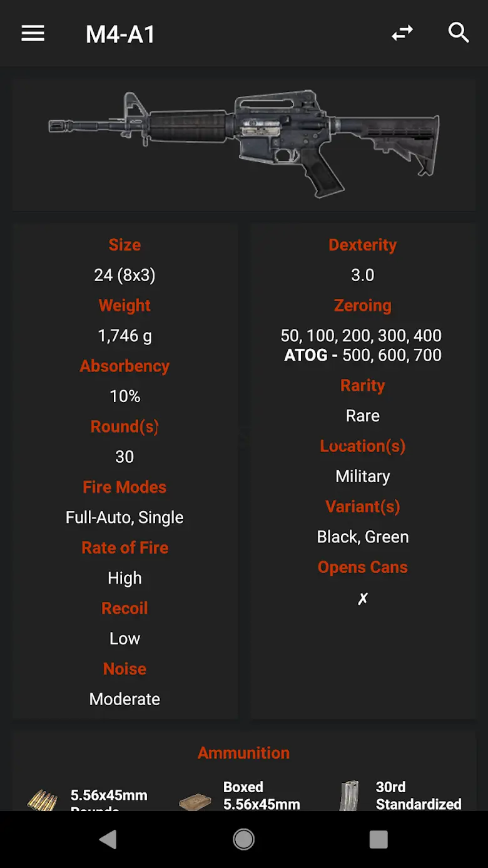
Task: Tap the 30rd Standardized magazine icon
Action: pos(348,797)
